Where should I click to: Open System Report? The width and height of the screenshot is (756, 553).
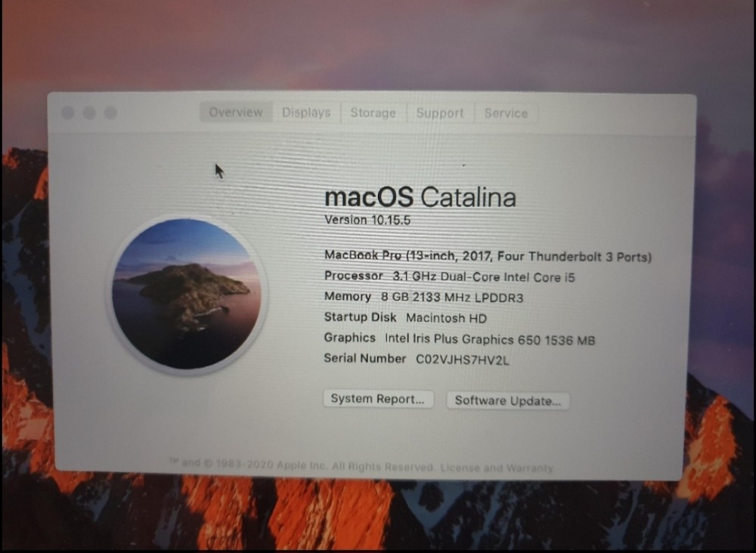point(378,399)
